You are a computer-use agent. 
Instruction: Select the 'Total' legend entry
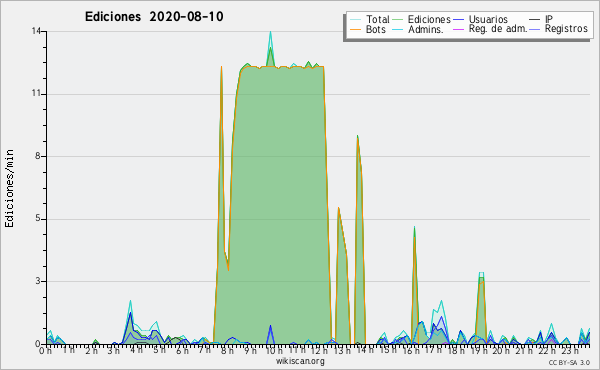click(377, 19)
